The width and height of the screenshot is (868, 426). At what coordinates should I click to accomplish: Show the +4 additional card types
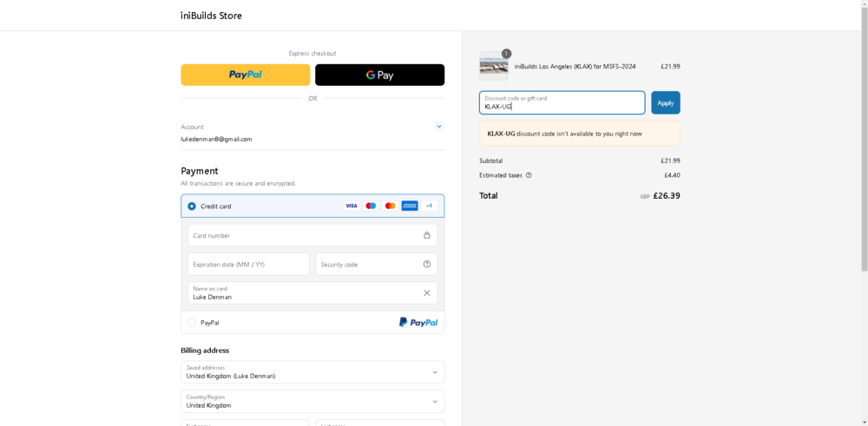pyautogui.click(x=429, y=206)
